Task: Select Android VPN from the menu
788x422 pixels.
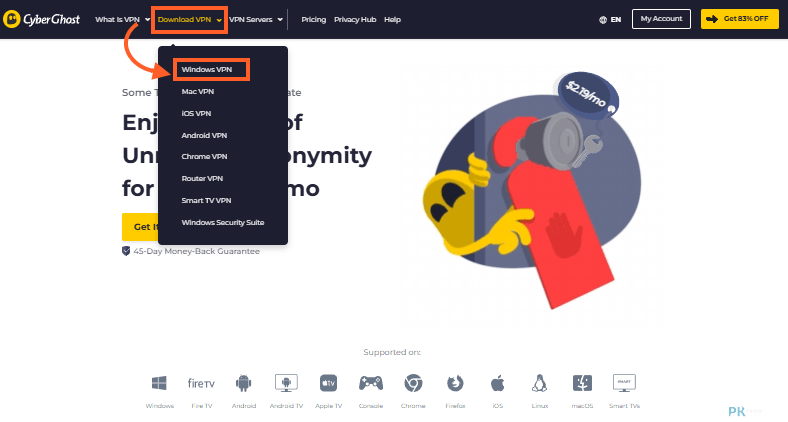Action: pyautogui.click(x=204, y=135)
